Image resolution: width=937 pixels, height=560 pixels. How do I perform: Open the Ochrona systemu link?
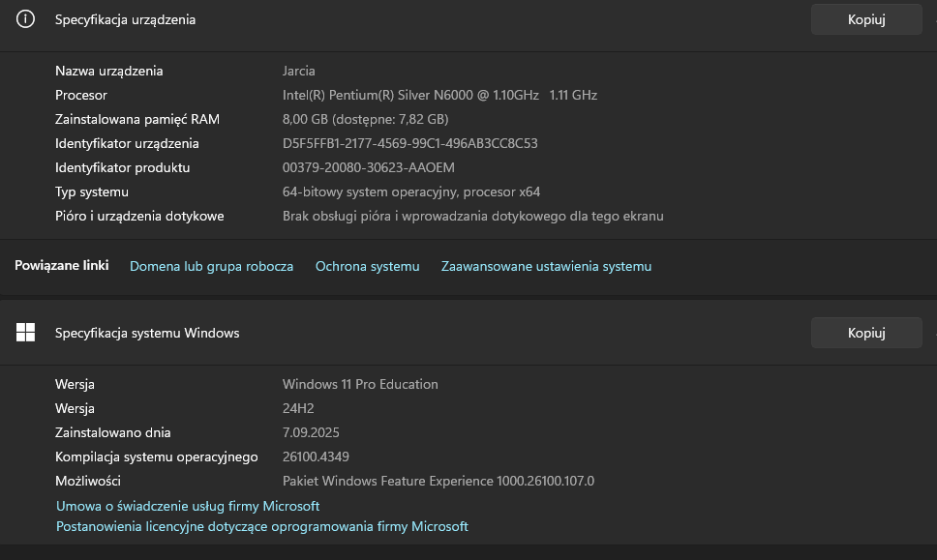(x=368, y=266)
